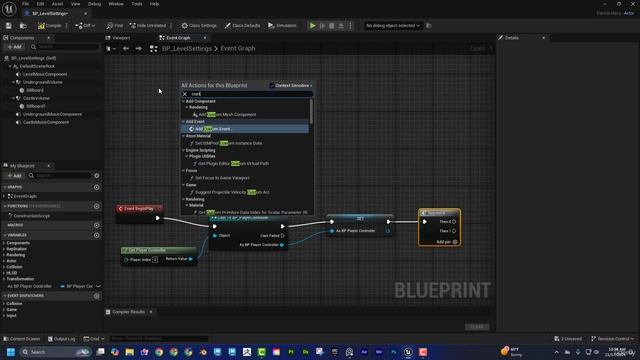Click the Windows Start button
The width and height of the screenshot is (640, 360).
pos(11,352)
